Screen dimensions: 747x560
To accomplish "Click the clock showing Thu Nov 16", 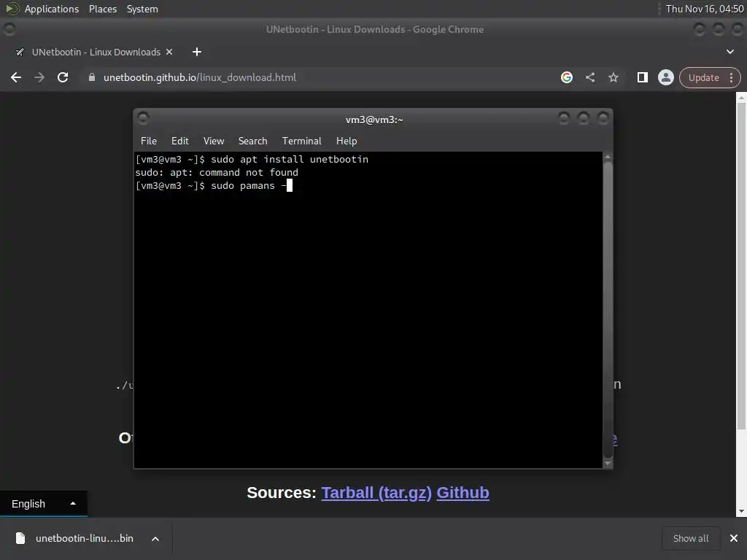I will pos(705,9).
